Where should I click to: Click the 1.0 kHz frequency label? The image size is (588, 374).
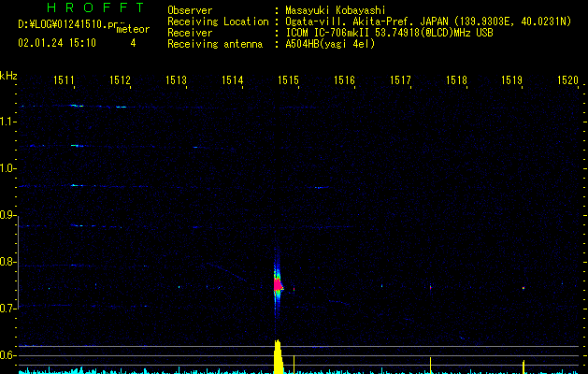(x=7, y=168)
